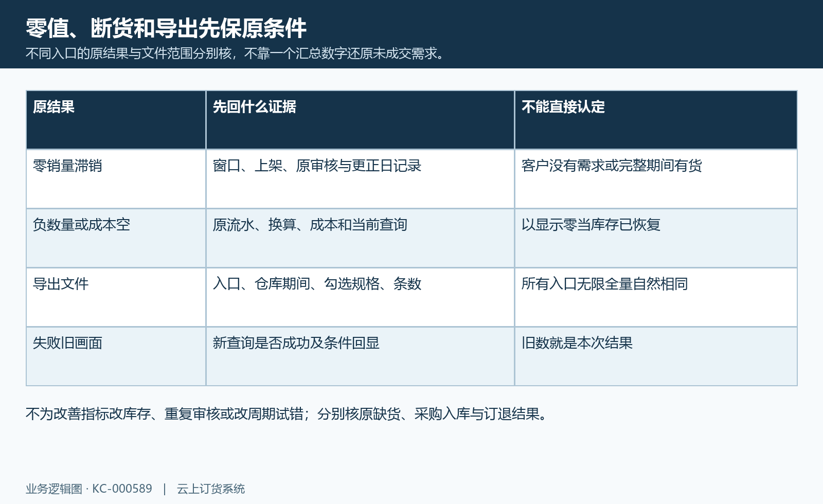The height and width of the screenshot is (504, 823).
Task: Click the footer text 云上订货系统
Action: coord(211,489)
